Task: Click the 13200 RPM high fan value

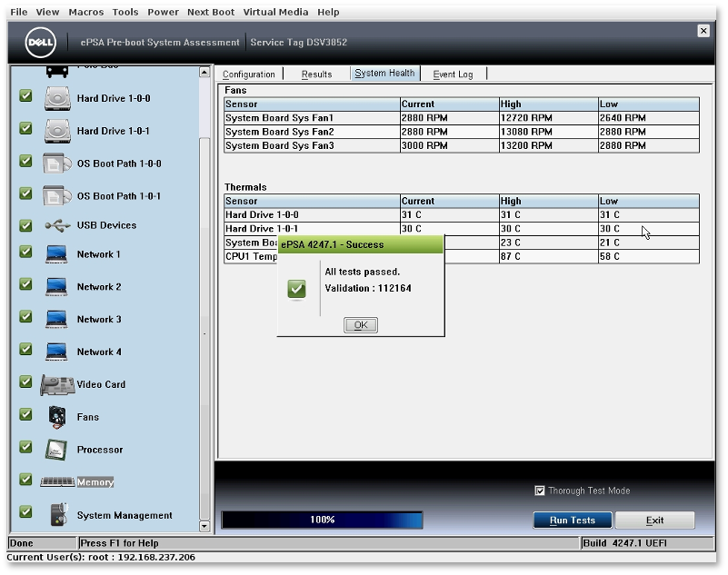Action: click(526, 145)
